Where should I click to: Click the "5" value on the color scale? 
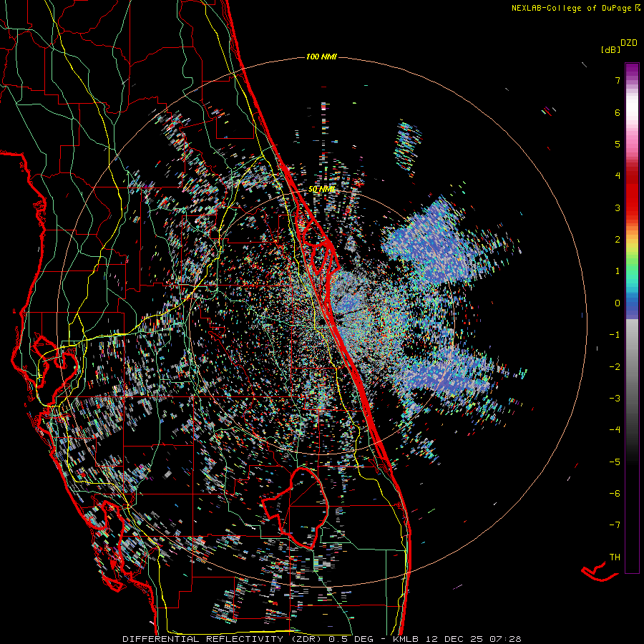[x=618, y=144]
